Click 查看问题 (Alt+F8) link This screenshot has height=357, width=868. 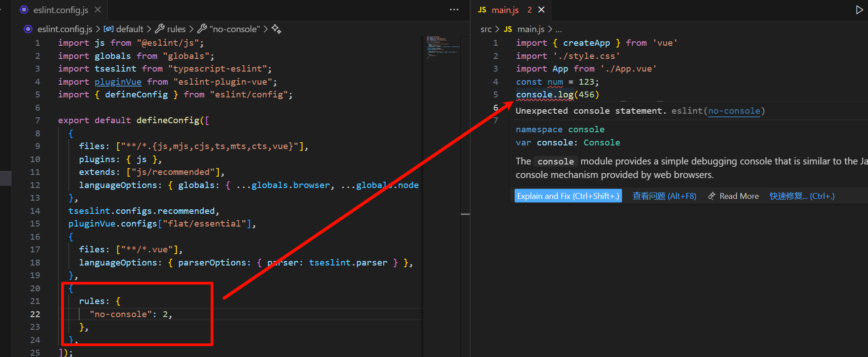point(664,196)
